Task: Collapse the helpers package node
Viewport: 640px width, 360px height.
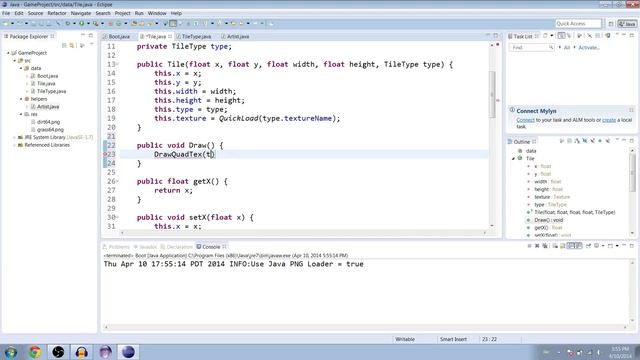Action: (x=21, y=99)
